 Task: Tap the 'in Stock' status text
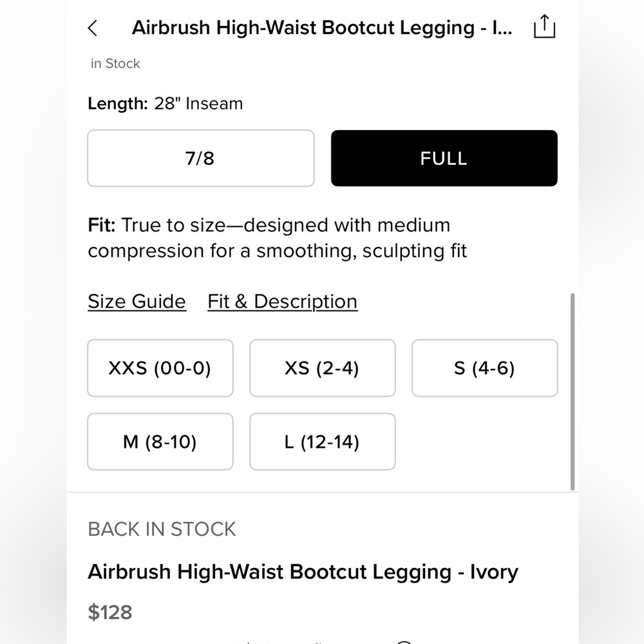pos(115,63)
